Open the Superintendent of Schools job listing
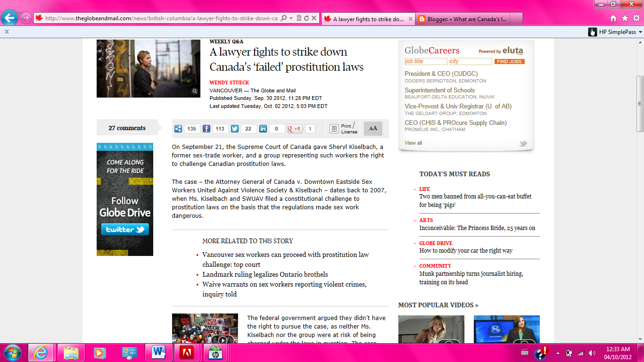 point(440,90)
